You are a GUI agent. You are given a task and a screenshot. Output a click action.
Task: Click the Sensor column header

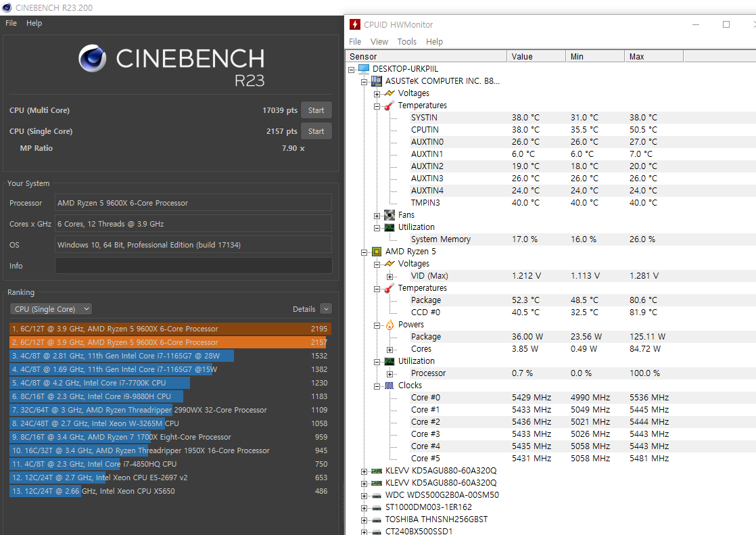tap(426, 56)
